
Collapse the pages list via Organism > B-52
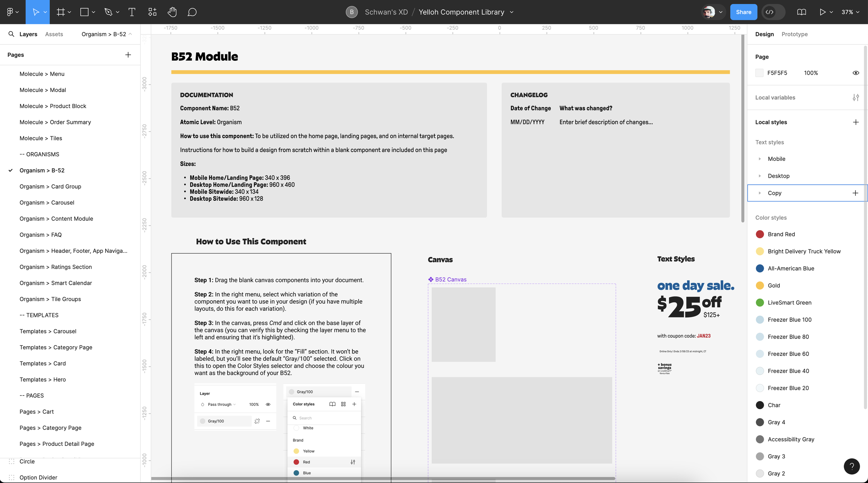tap(107, 34)
